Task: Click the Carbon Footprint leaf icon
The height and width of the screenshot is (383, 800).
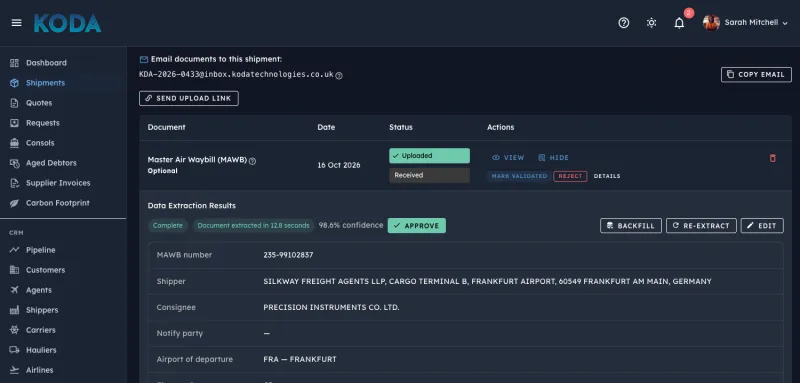Action: coord(14,203)
